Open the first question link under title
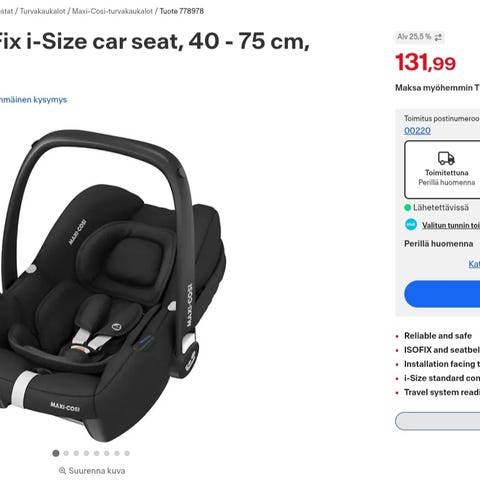Viewport: 480px width, 480px height. point(33,100)
